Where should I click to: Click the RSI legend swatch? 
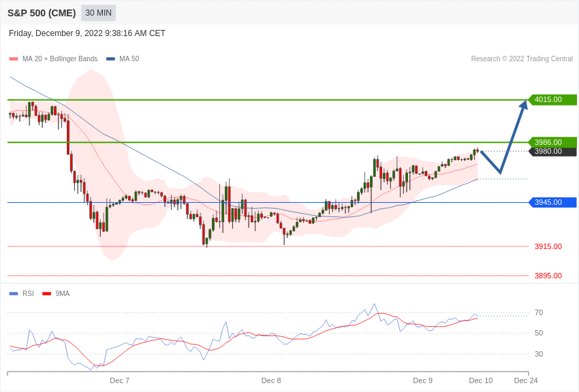14,294
